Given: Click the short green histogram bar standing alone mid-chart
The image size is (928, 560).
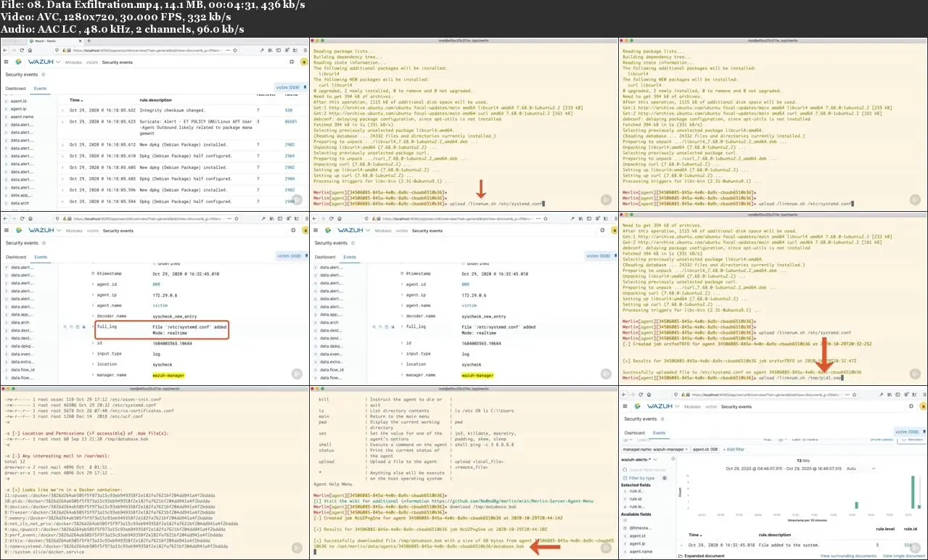Looking at the screenshot, I should pyautogui.click(x=856, y=505).
